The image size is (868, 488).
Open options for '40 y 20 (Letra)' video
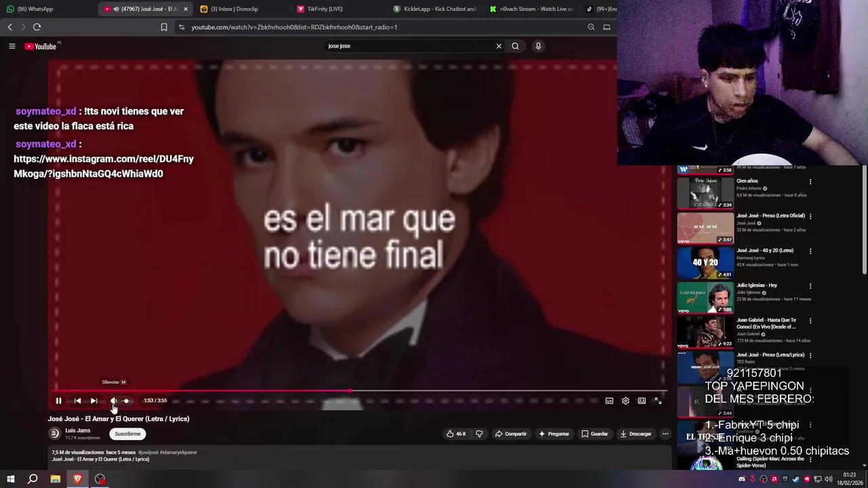pos(810,251)
